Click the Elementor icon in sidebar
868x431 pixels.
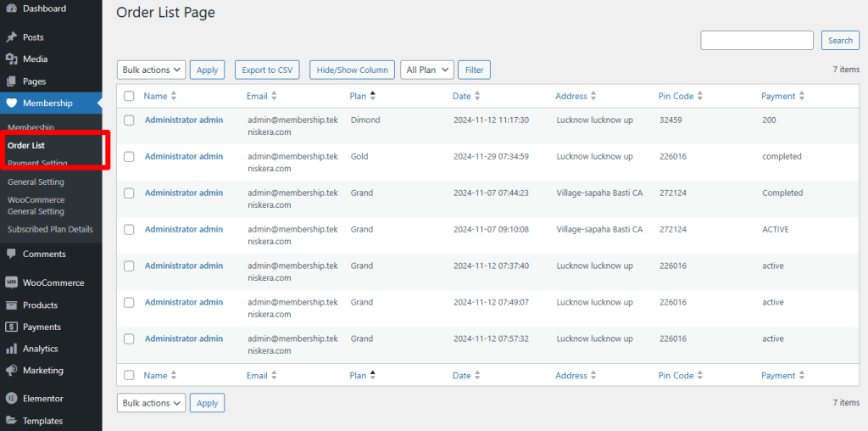coord(11,399)
